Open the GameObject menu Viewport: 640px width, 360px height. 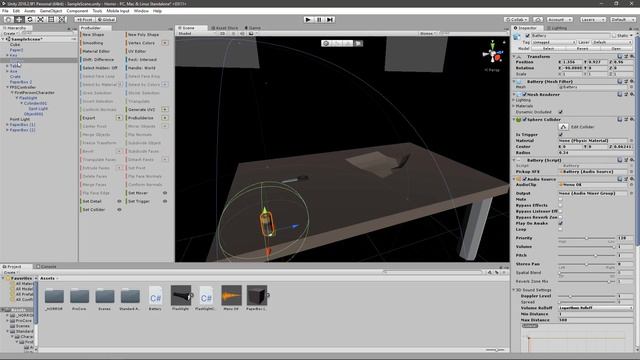[x=51, y=11]
